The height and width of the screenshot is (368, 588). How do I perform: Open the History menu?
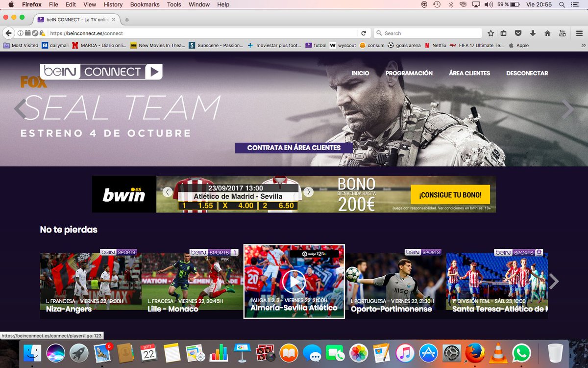[x=113, y=4]
